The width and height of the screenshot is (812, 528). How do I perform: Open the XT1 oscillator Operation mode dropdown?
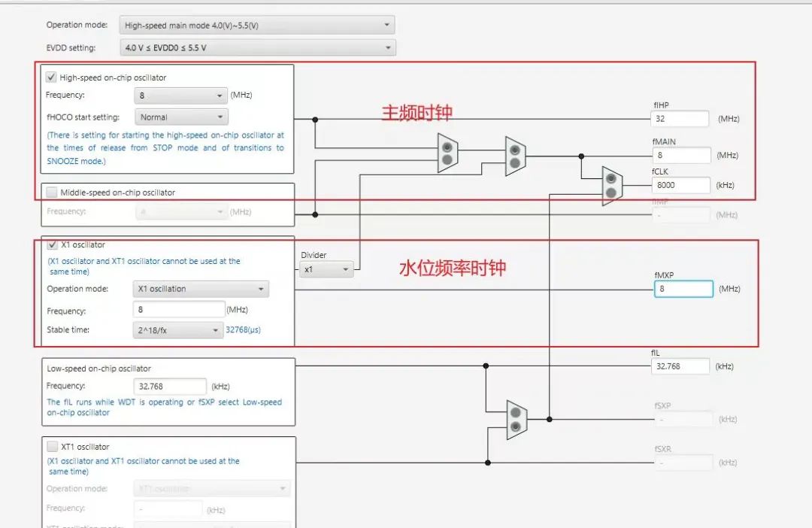(x=212, y=488)
